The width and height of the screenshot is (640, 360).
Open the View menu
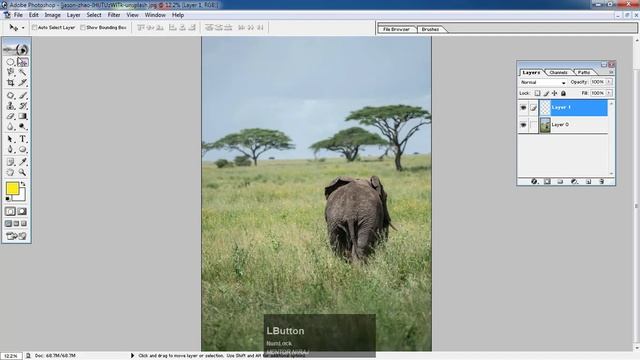pyautogui.click(x=132, y=15)
